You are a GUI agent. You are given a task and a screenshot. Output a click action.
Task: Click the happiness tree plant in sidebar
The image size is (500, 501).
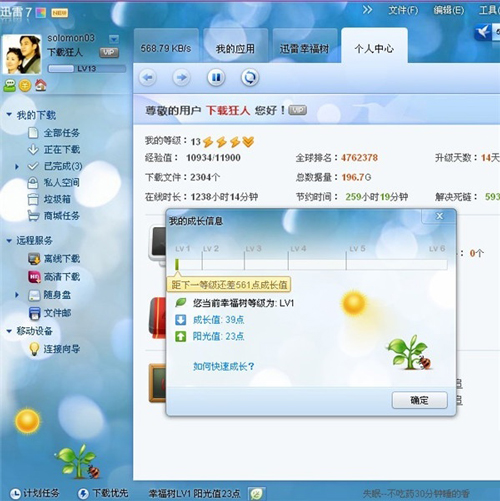tap(77, 462)
